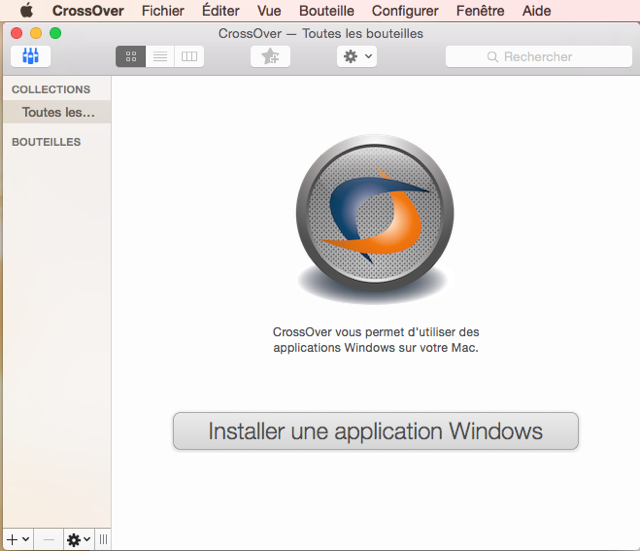Open the toolbar gear action dropdown
Image resolution: width=640 pixels, height=551 pixels.
point(357,56)
